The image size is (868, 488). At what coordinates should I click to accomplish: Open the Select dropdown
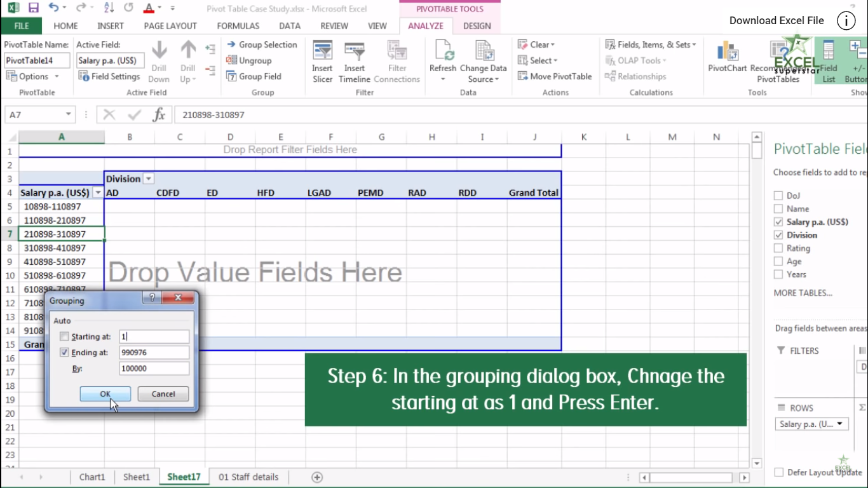[555, 60]
